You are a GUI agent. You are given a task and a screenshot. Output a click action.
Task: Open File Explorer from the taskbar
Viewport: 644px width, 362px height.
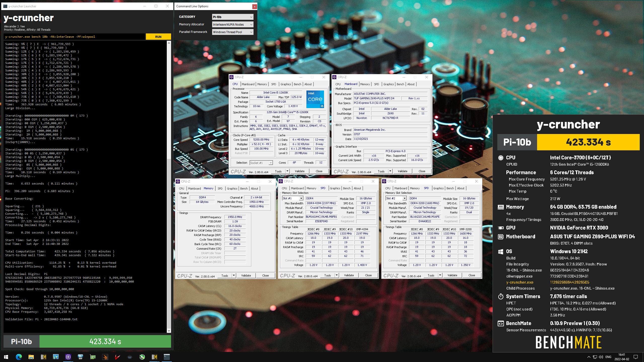tap(31, 357)
